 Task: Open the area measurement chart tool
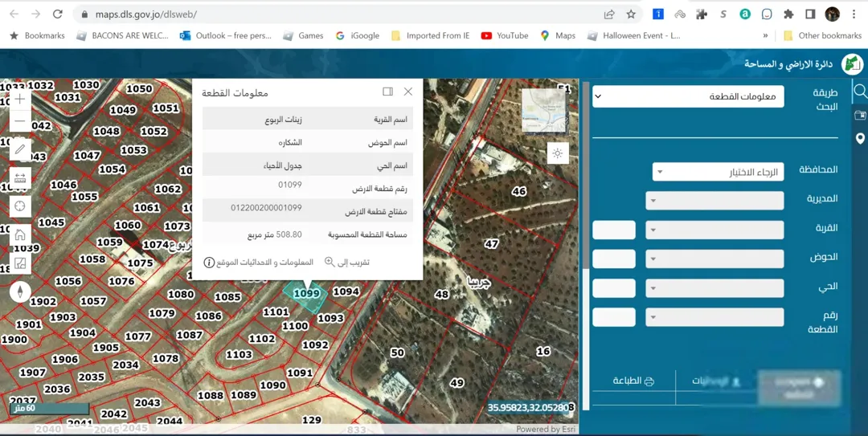pyautogui.click(x=20, y=263)
